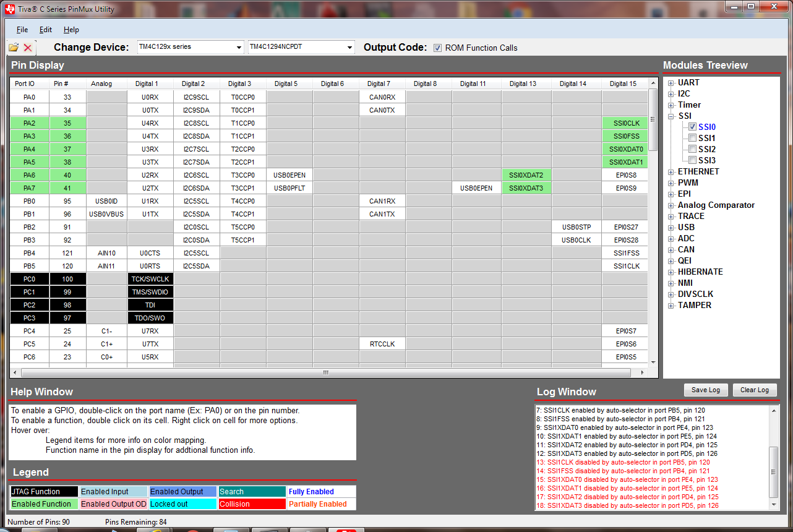793x532 pixels.
Task: Click the Save Log button
Action: (706, 390)
